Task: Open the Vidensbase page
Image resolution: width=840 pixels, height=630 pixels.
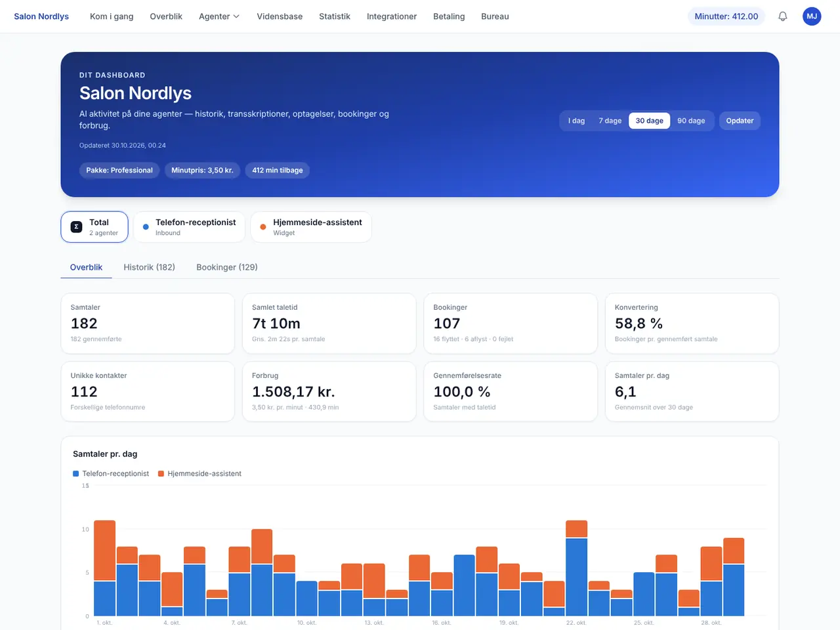Action: [x=280, y=16]
